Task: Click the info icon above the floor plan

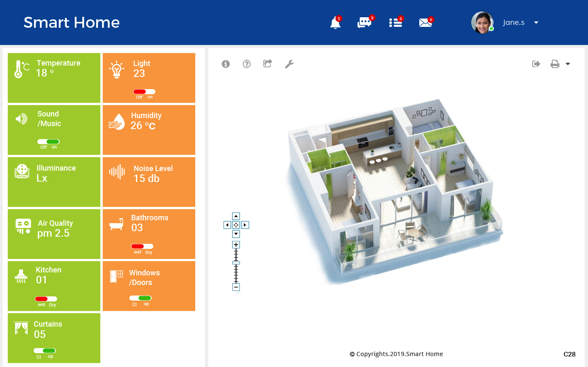Action: (226, 64)
